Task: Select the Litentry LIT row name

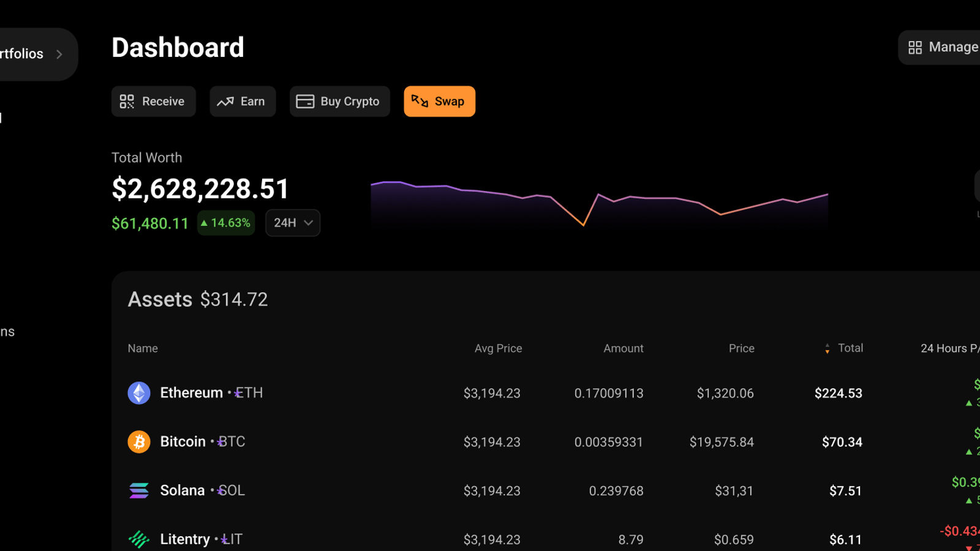Action: click(x=201, y=539)
